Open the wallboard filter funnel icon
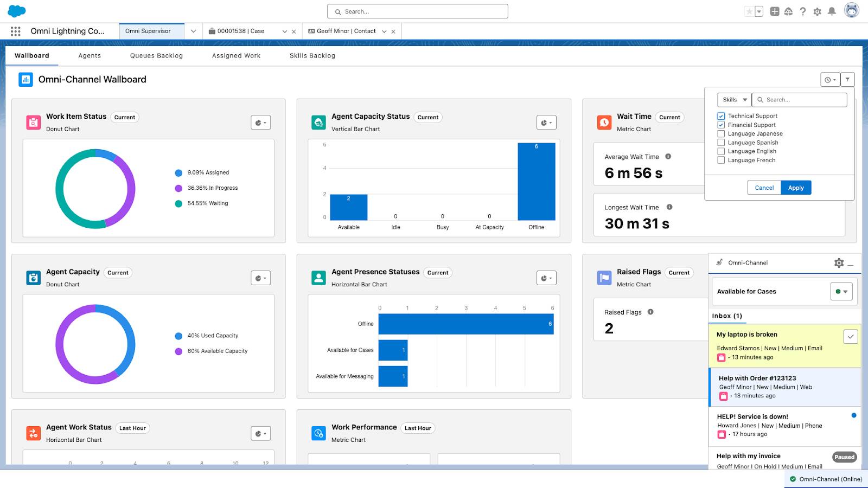The image size is (868, 488). (x=848, y=80)
